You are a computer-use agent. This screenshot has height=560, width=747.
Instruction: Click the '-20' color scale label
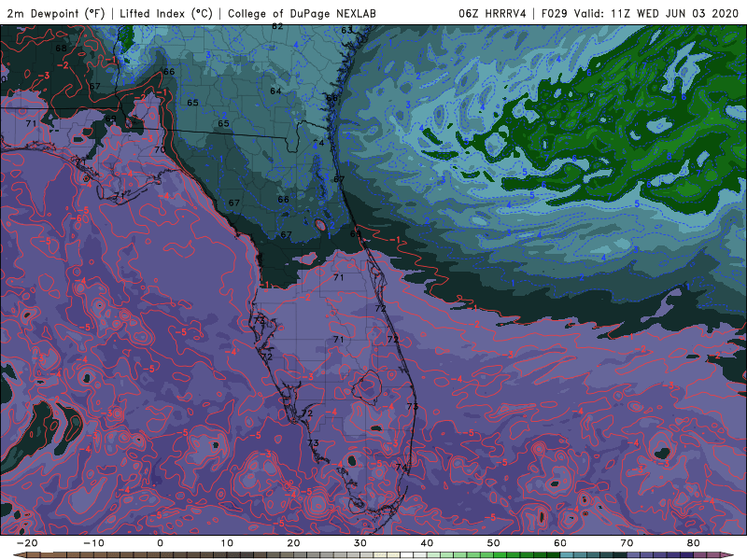pos(27,543)
